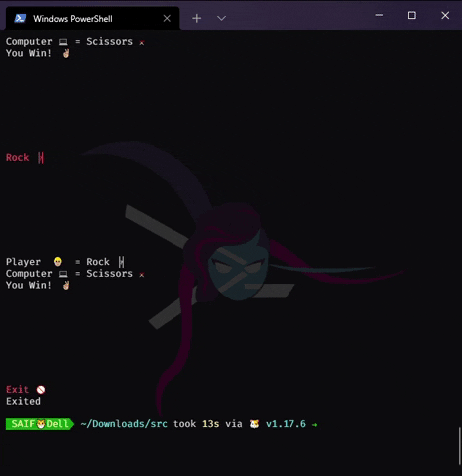Open the new-tab profile dropdown

[221, 18]
